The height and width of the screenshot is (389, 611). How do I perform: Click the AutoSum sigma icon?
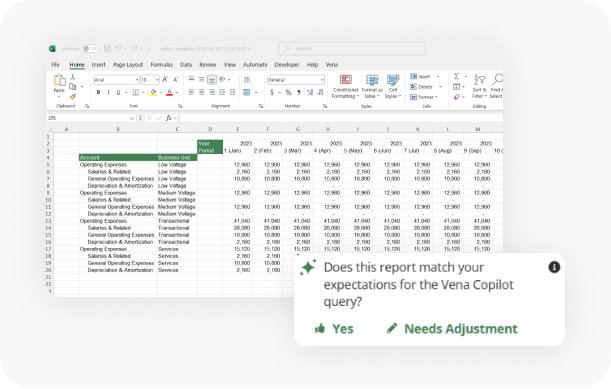[457, 76]
